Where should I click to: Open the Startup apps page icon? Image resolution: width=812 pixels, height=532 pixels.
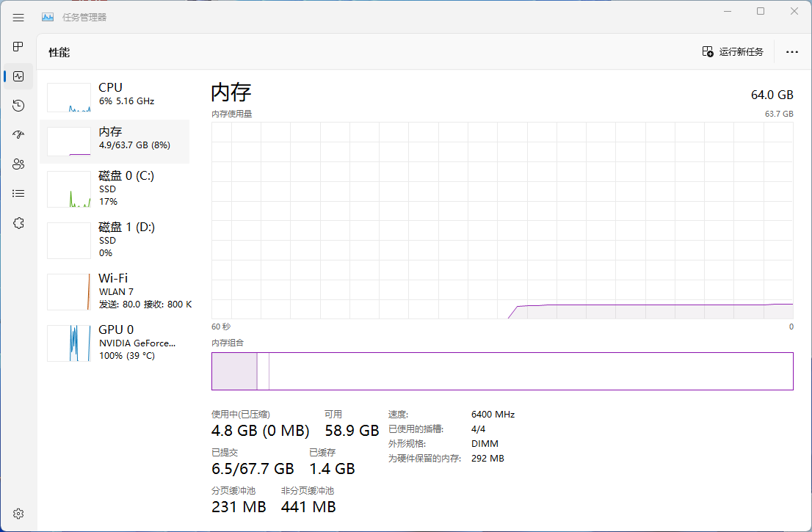point(18,135)
